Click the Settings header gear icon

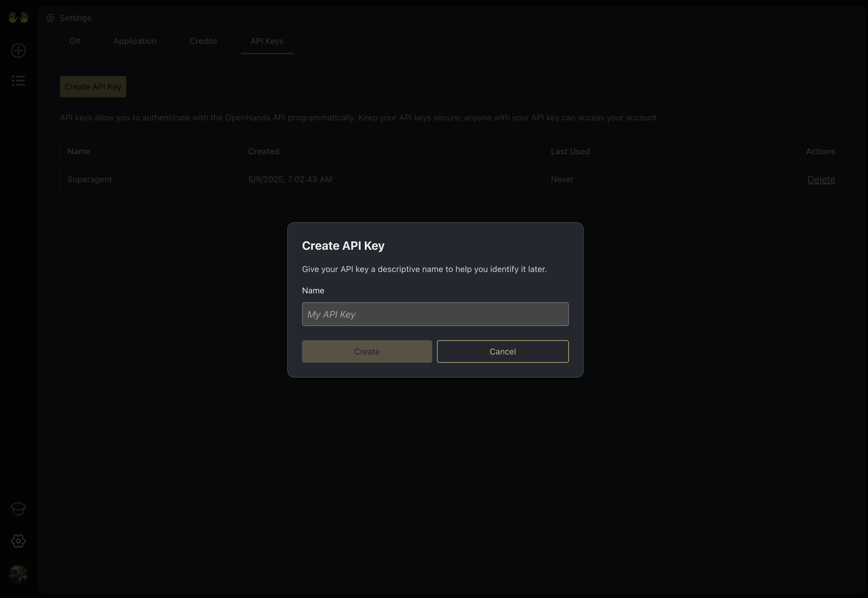(x=51, y=18)
